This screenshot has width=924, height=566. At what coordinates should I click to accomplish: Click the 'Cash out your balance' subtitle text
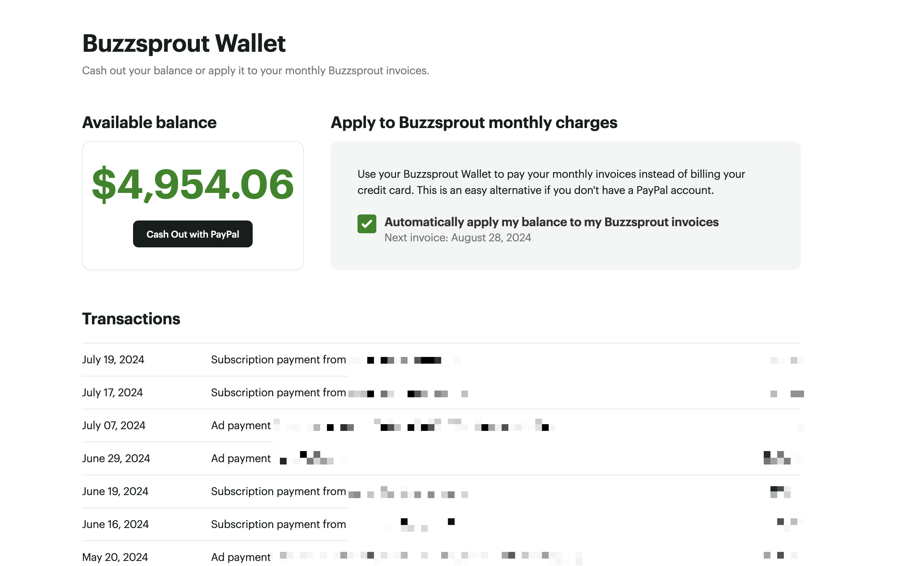pos(255,71)
